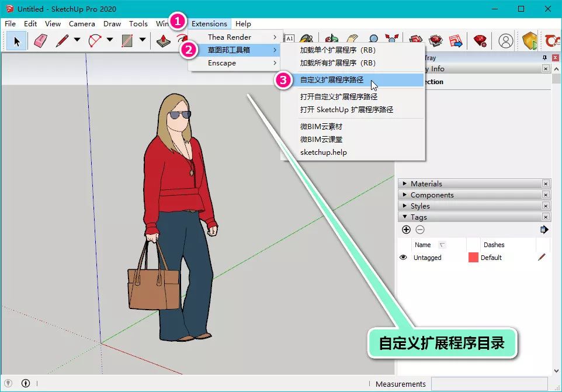Expand the Enscape submenu

click(235, 63)
